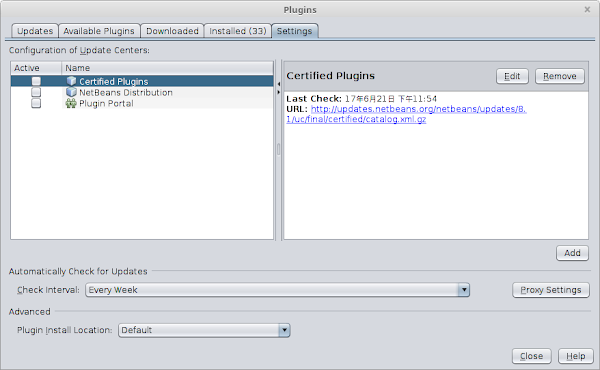Screen dimensions: 600x370
Task: Close the Plugins dialog window
Action: click(x=587, y=10)
